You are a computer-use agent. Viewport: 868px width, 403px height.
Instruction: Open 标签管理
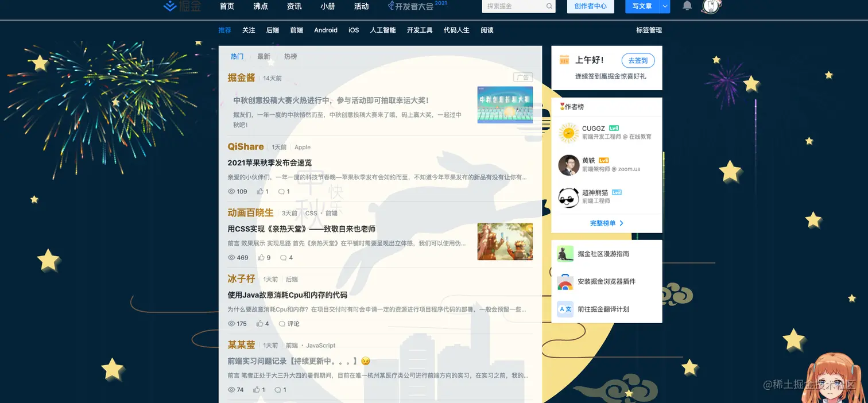click(x=649, y=30)
